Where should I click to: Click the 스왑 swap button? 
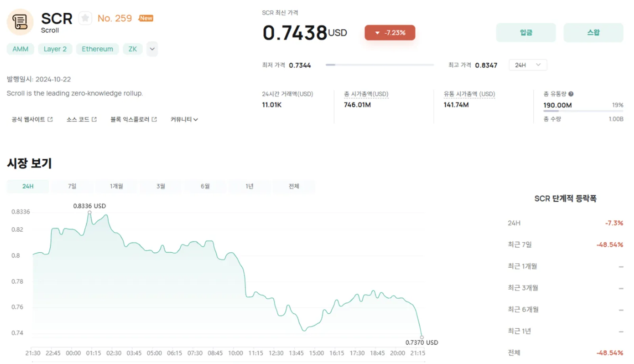tap(593, 32)
